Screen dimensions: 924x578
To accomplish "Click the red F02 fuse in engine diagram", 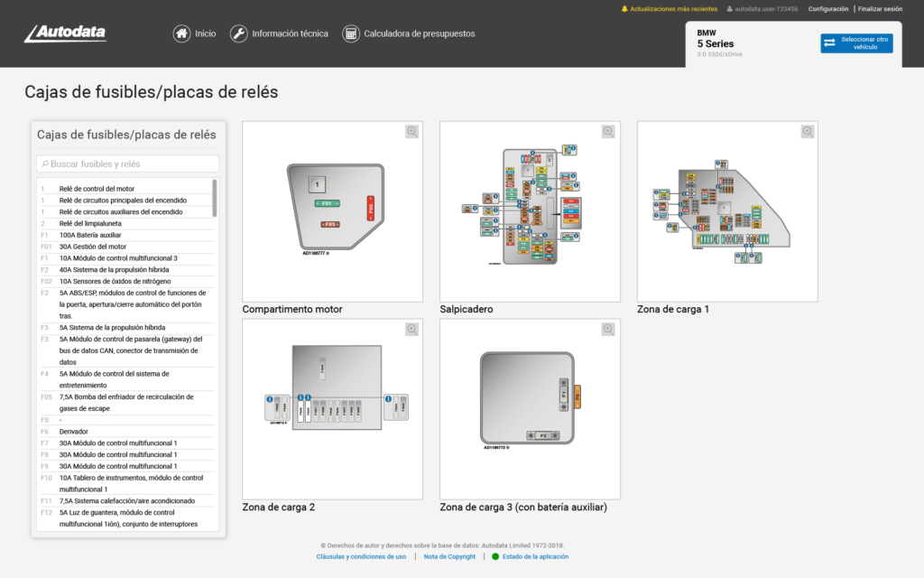I will (x=371, y=209).
